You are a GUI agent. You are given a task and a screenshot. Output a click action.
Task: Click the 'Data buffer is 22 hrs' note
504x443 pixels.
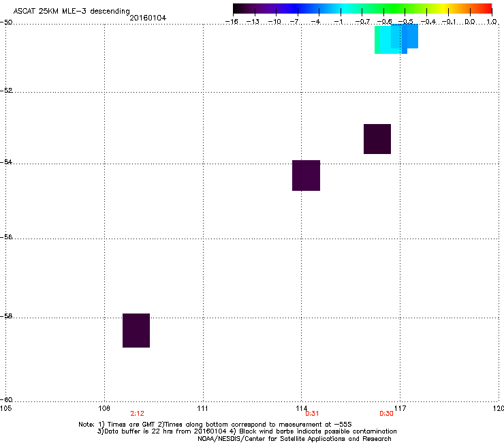[x=247, y=431]
